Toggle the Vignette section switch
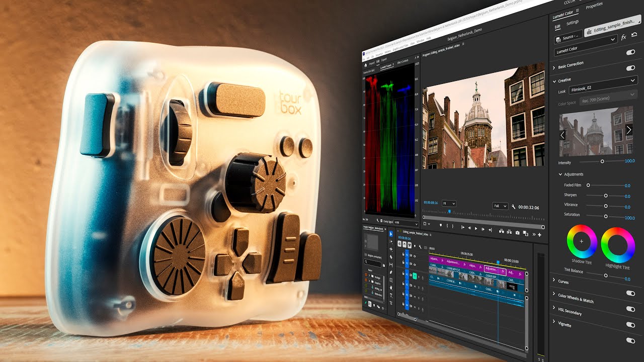The width and height of the screenshot is (644, 362). pyautogui.click(x=630, y=325)
